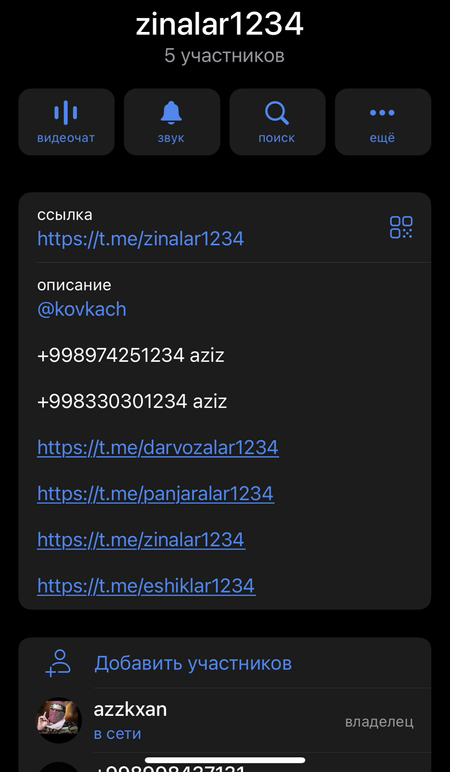Tap phone number +998974251234 aziz
Image resolution: width=450 pixels, height=772 pixels.
pos(130,355)
